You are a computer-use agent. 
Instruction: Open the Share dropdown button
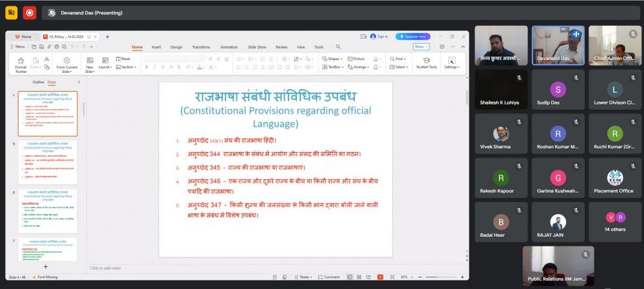click(421, 47)
